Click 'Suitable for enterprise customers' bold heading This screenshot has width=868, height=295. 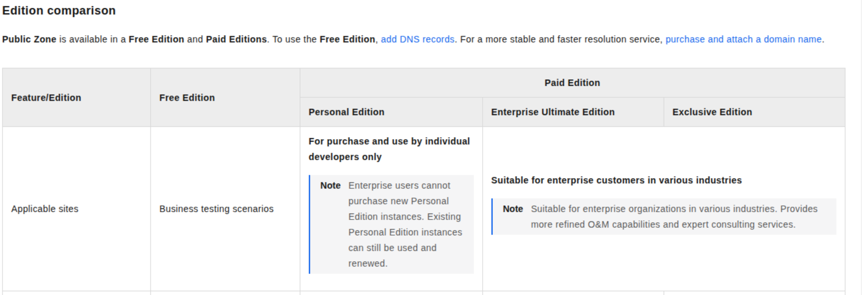[616, 180]
